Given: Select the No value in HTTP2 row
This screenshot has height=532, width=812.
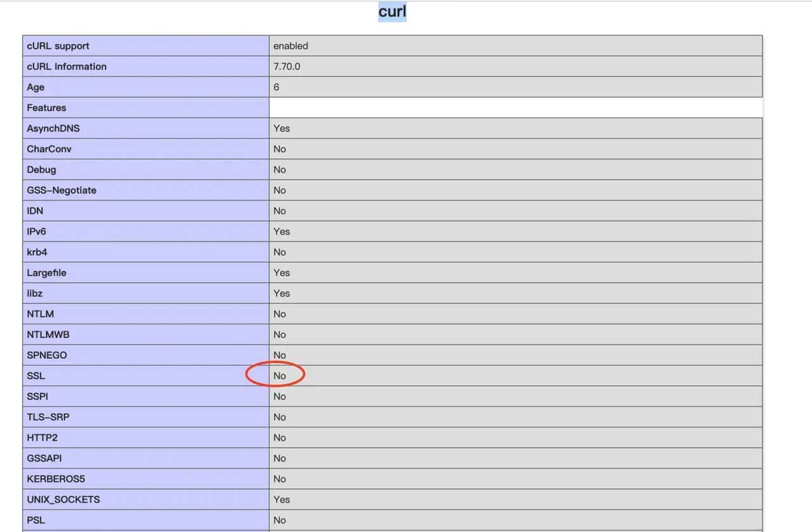Looking at the screenshot, I should coord(279,437).
